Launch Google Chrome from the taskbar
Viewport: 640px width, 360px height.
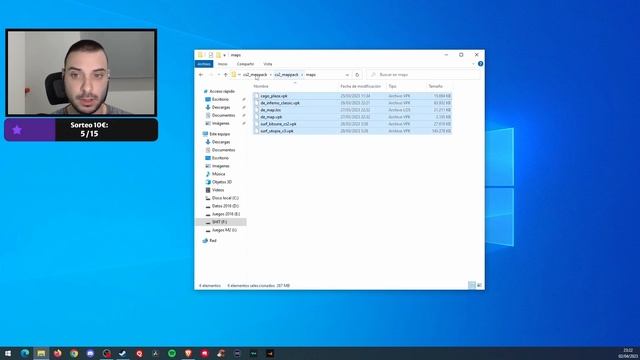coord(74,353)
